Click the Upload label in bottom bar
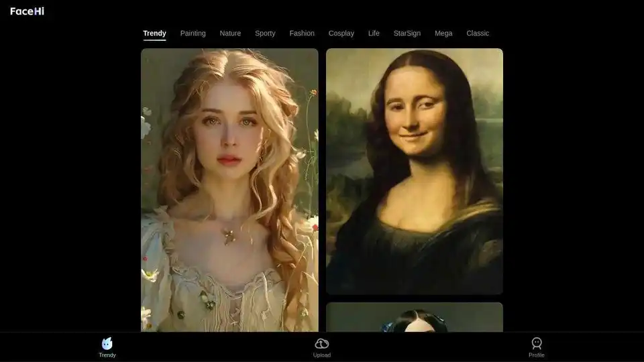 point(322,355)
